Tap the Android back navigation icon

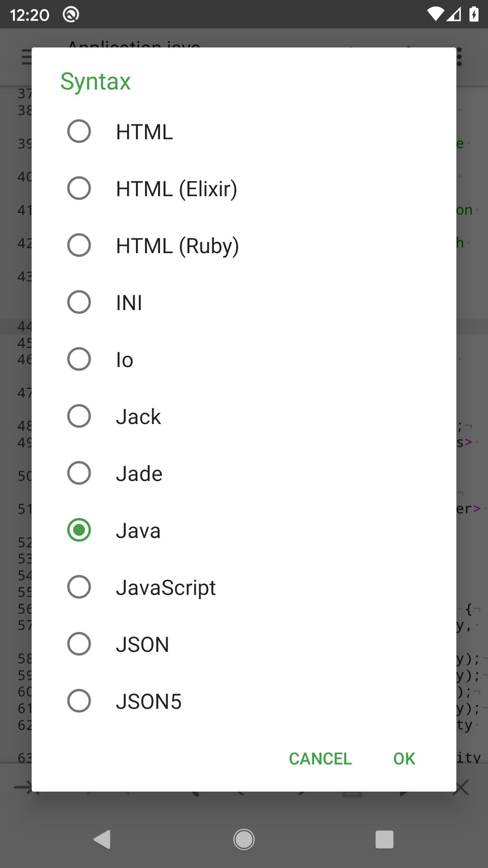[x=103, y=840]
